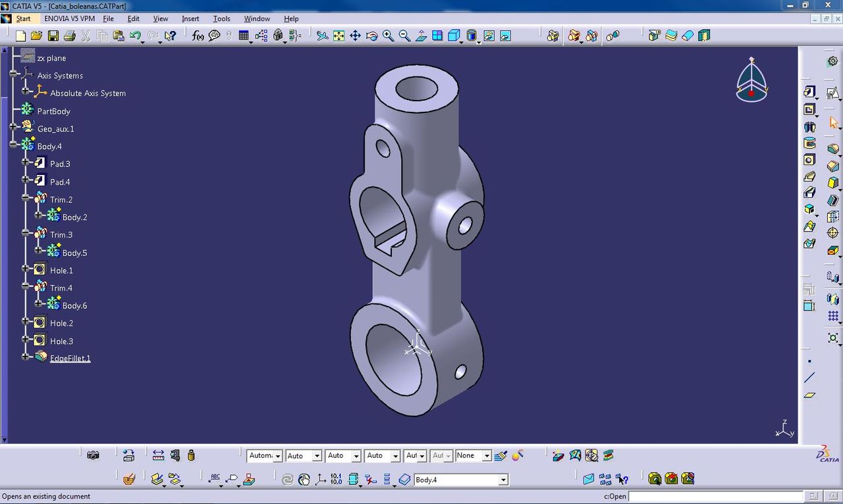The width and height of the screenshot is (843, 504).
Task: Click the What's This help cursor icon
Action: [170, 36]
